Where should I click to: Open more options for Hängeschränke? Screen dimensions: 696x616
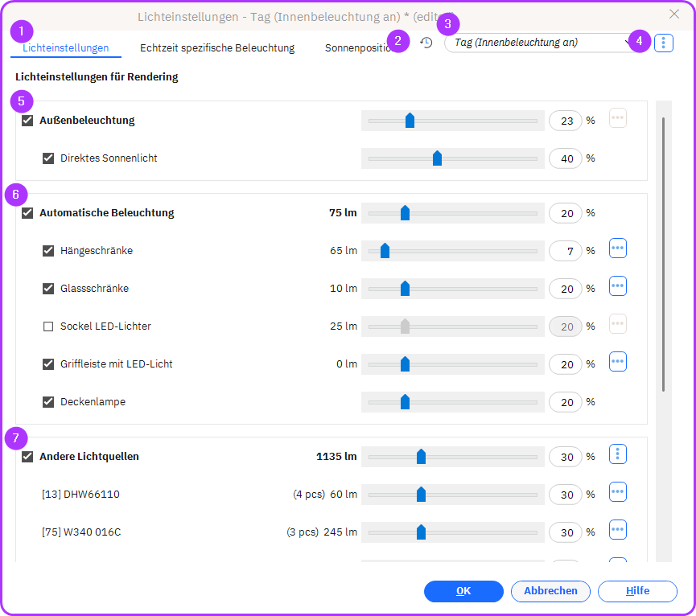point(618,249)
